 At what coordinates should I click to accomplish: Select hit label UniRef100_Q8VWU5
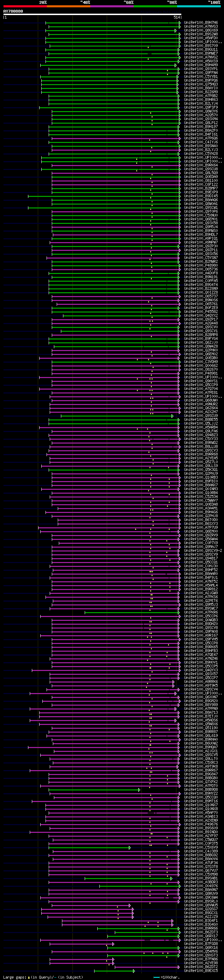(x=201, y=905)
